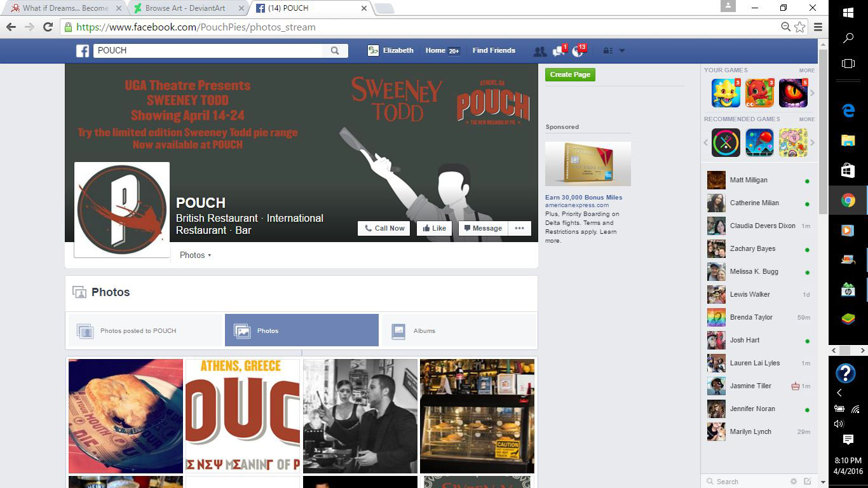Select the Albums tab
The image size is (868, 488).
click(458, 330)
